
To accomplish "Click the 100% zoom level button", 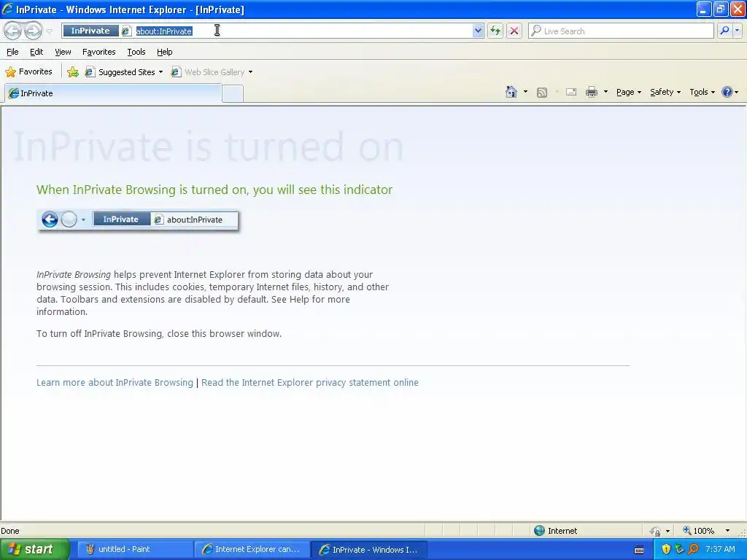I will (x=699, y=531).
